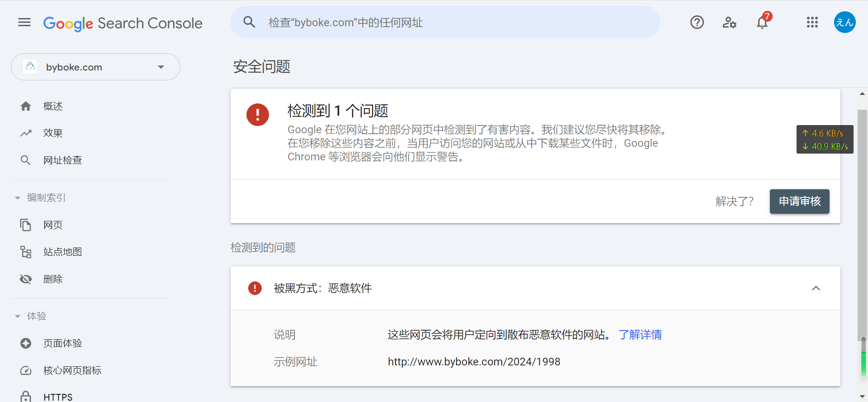This screenshot has width=868, height=402.
Task: Click the crossed-eye icon beside 删除
Action: click(x=26, y=279)
